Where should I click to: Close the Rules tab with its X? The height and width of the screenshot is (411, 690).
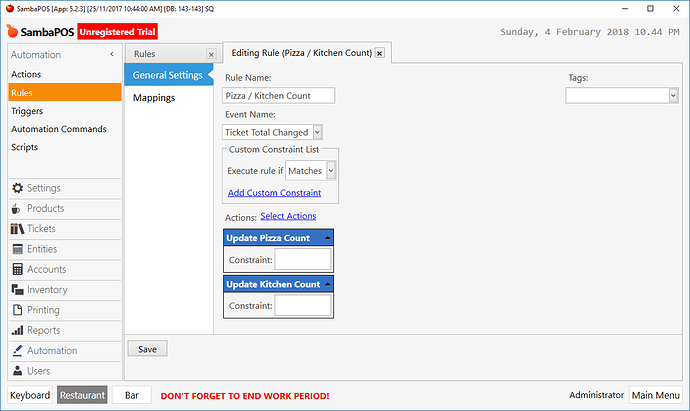coord(211,54)
